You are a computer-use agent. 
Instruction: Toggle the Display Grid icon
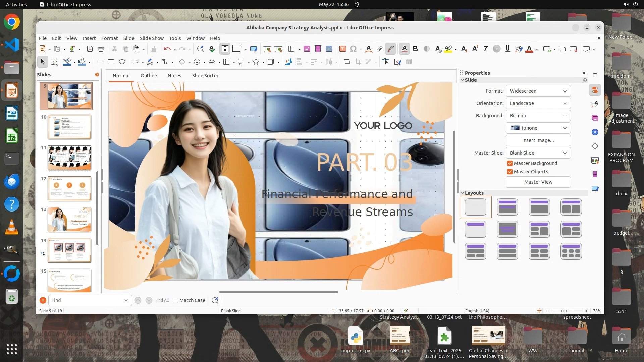pos(225,49)
